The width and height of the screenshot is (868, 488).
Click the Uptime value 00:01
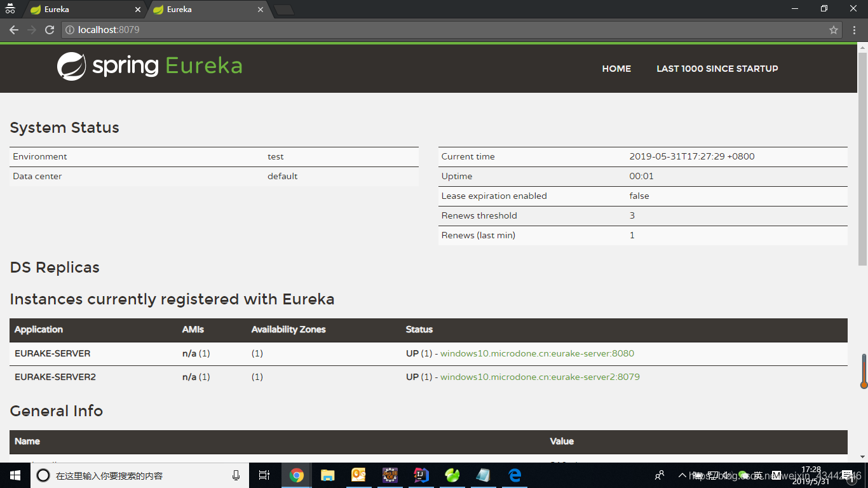point(642,176)
